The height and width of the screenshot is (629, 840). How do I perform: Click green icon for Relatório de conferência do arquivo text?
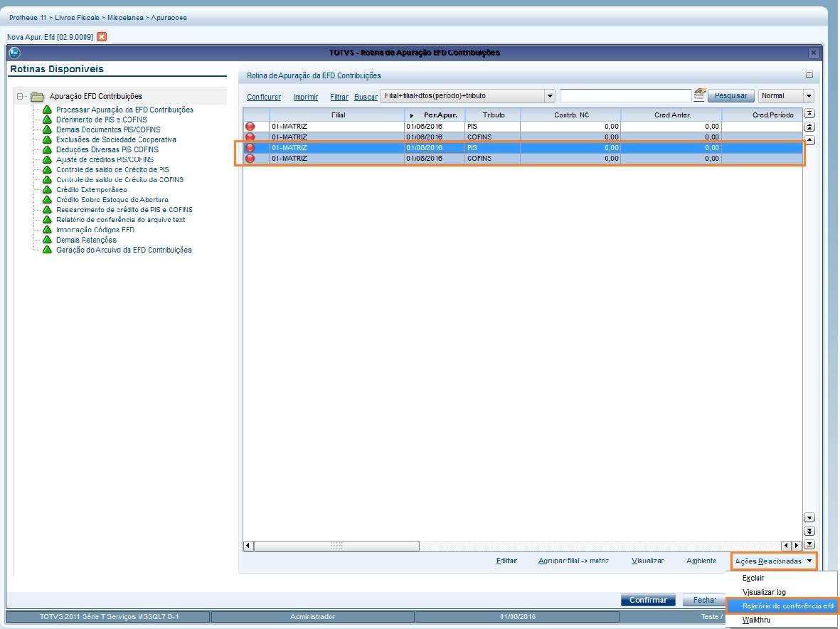coord(47,220)
